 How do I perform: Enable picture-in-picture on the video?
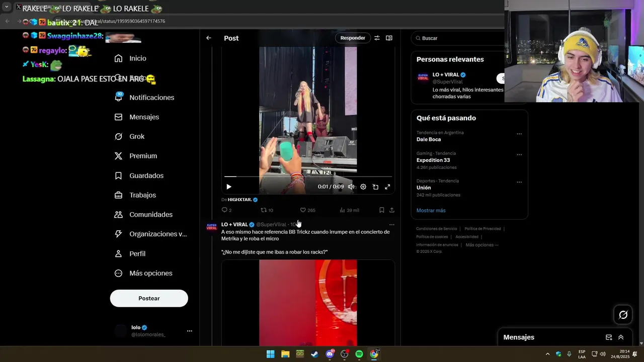click(375, 187)
